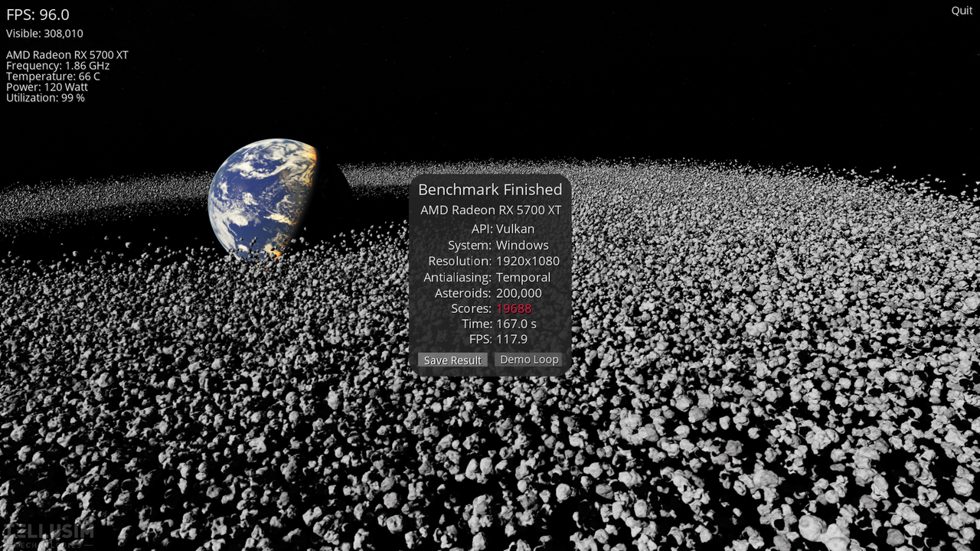Screen dimensions: 980x551
Task: Click the Quit button
Action: 962,10
